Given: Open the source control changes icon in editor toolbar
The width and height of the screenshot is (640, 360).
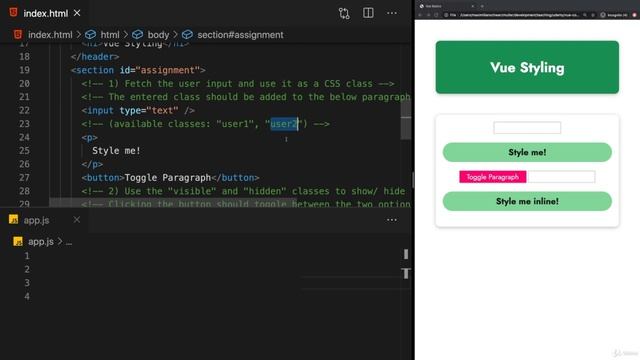Looking at the screenshot, I should point(344,13).
